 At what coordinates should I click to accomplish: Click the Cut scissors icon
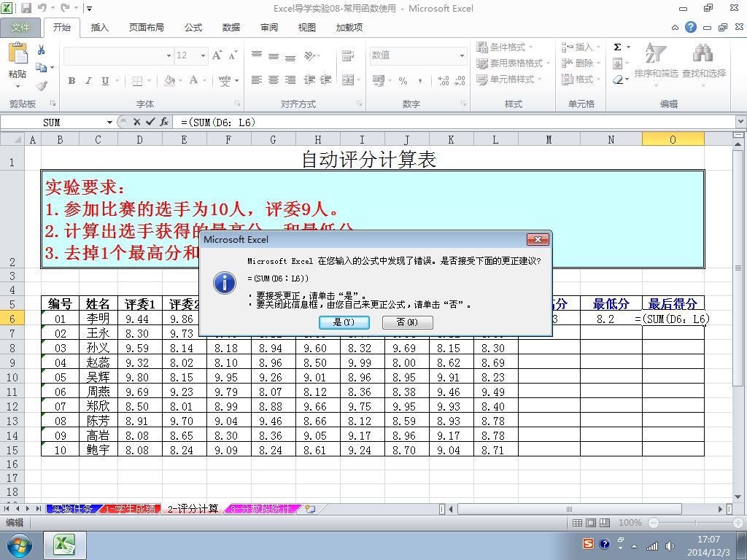coord(42,50)
